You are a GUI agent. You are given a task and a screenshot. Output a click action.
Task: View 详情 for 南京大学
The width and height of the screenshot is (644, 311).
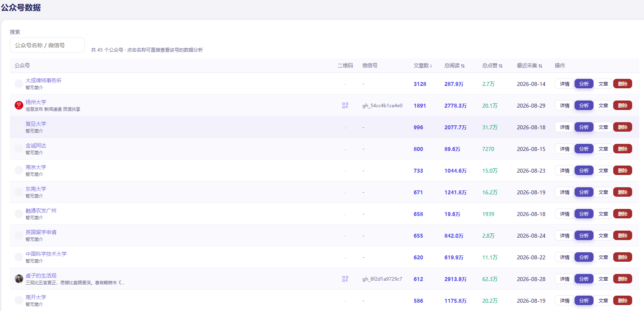coord(565,171)
